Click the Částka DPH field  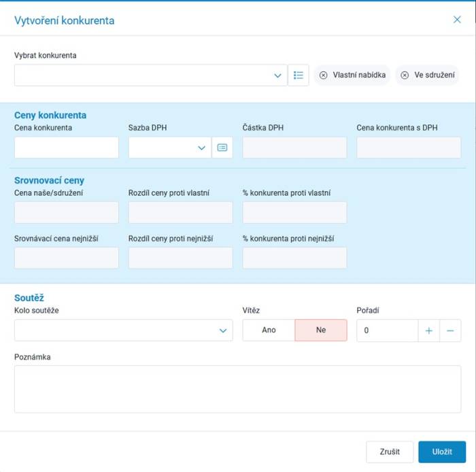click(x=294, y=148)
